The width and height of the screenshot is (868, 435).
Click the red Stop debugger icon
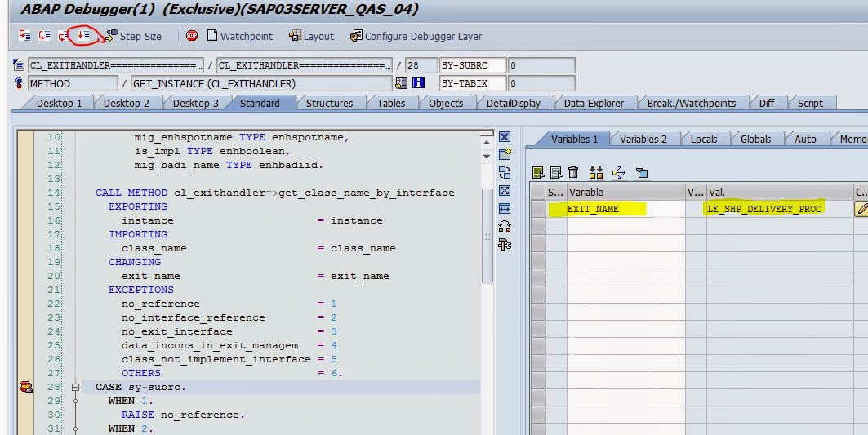pyautogui.click(x=192, y=36)
